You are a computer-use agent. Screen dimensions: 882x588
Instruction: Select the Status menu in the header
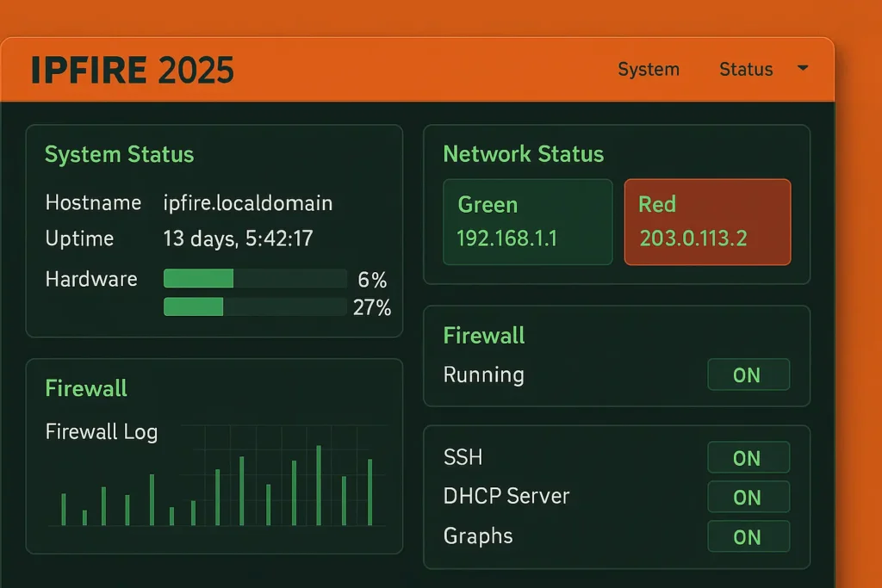click(746, 69)
